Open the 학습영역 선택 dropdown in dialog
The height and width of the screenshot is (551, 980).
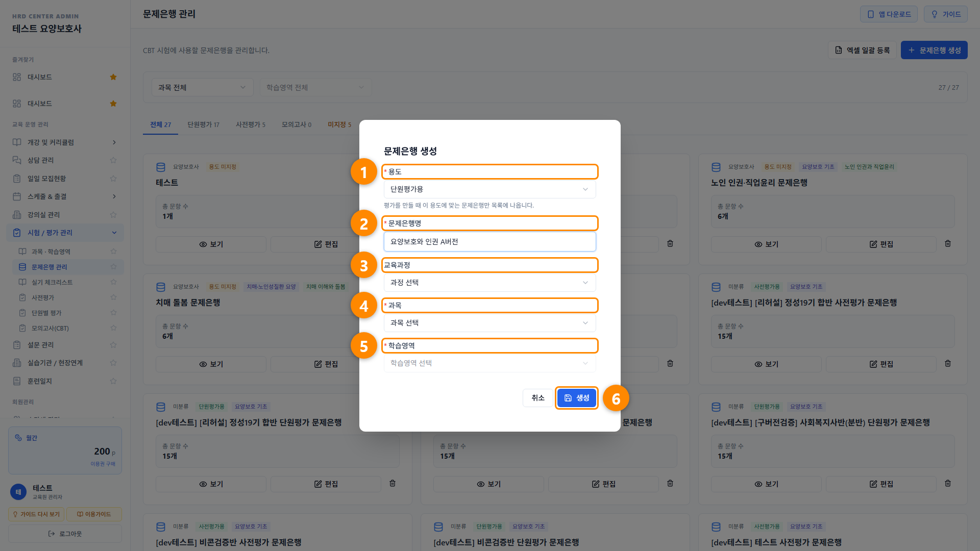tap(489, 363)
